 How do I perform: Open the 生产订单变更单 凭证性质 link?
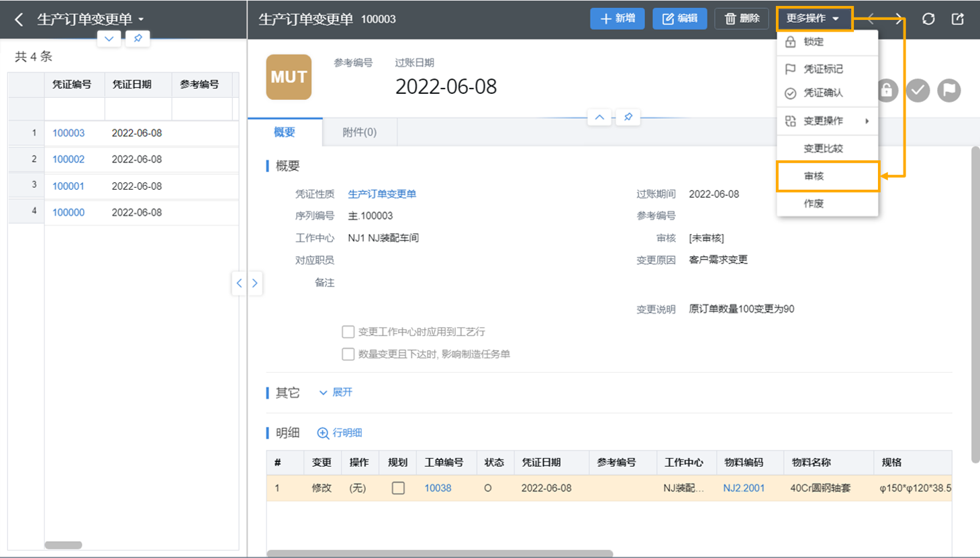tap(382, 194)
